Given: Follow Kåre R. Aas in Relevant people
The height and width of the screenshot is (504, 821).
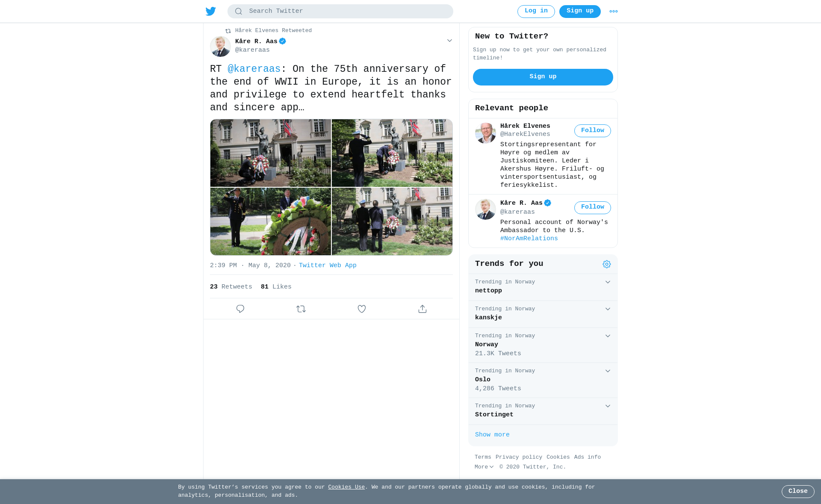Looking at the screenshot, I should tap(593, 207).
